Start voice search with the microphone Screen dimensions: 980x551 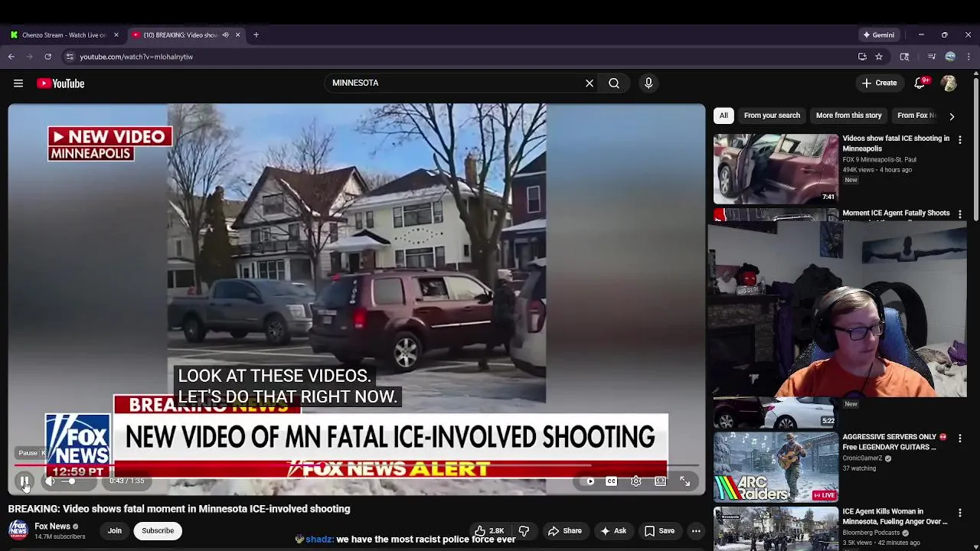(x=648, y=83)
